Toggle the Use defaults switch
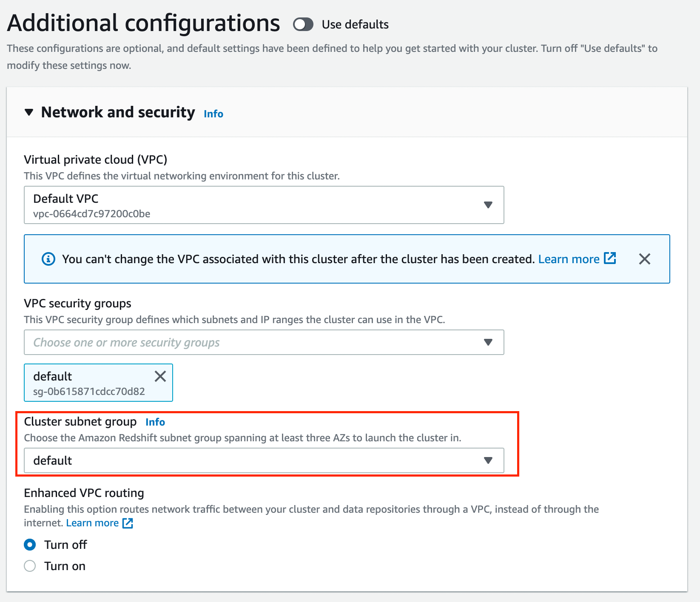Screen dimensions: 700x602 tap(303, 25)
